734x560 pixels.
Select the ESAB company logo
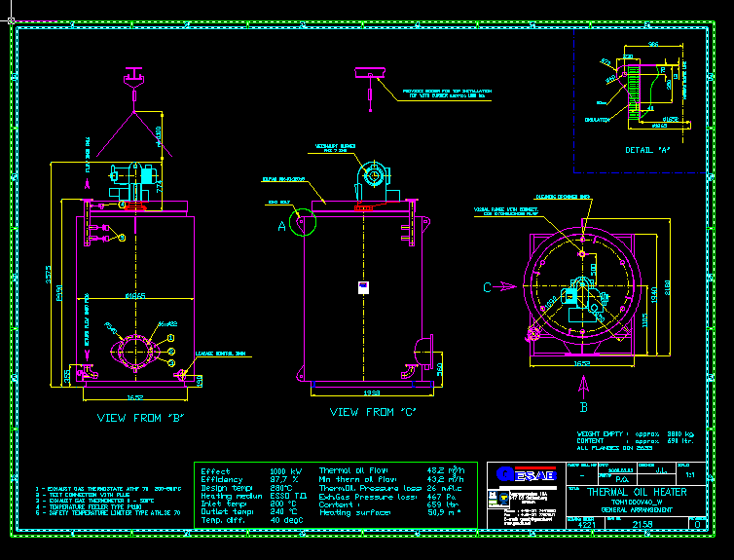tap(527, 475)
